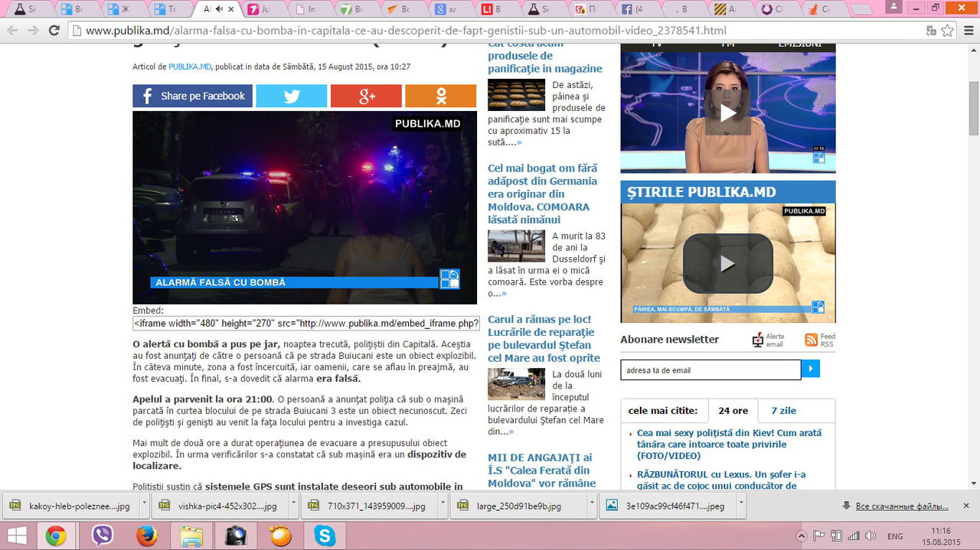Switch to the 7 zile tab
The width and height of the screenshot is (980, 550).
click(783, 411)
